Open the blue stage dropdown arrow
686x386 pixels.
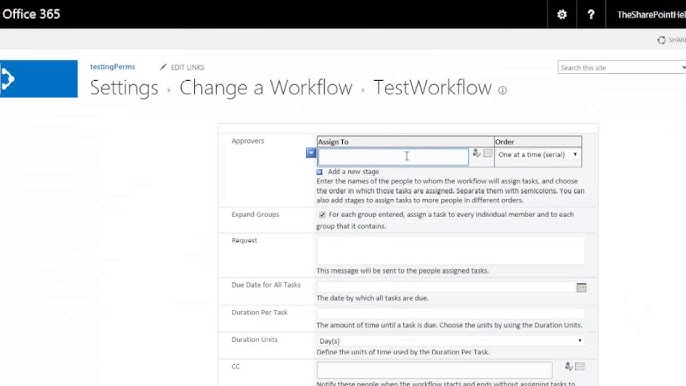pos(311,153)
